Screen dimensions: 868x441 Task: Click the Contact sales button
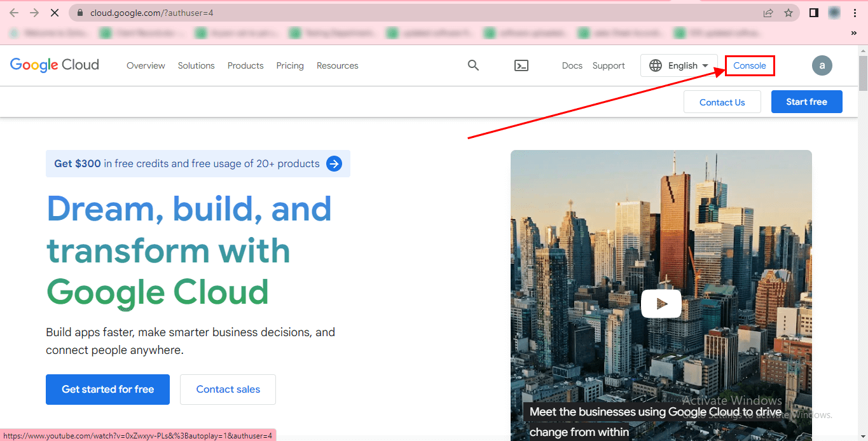[x=228, y=390]
